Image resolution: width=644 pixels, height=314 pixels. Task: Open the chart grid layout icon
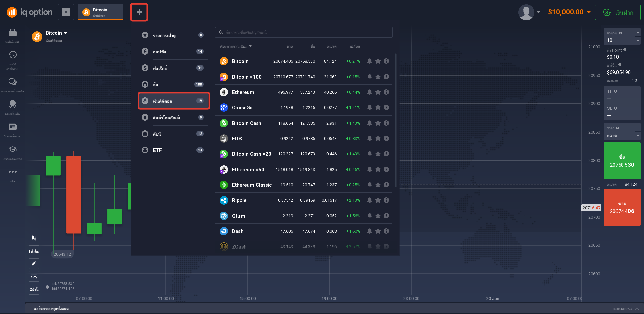(x=66, y=12)
